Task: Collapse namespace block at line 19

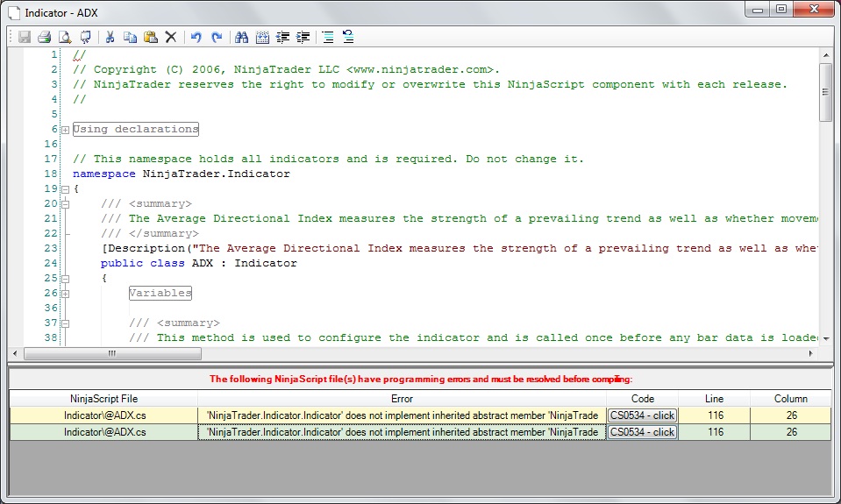Action: [x=66, y=189]
